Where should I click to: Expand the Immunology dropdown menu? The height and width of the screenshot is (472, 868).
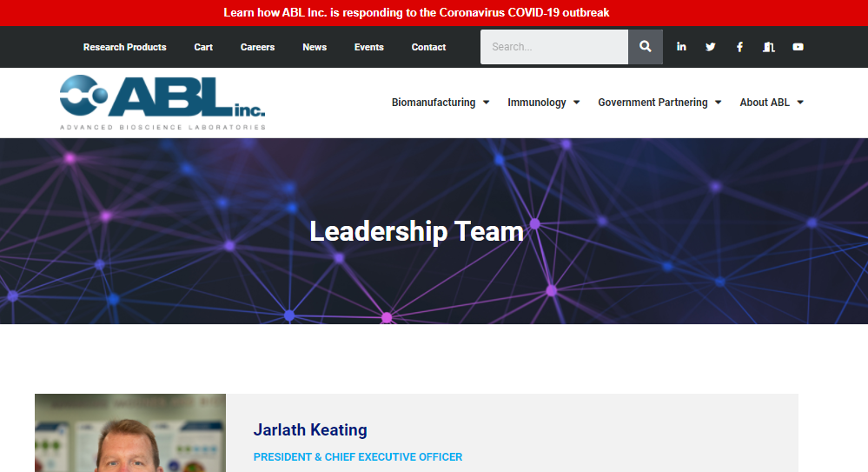(544, 103)
